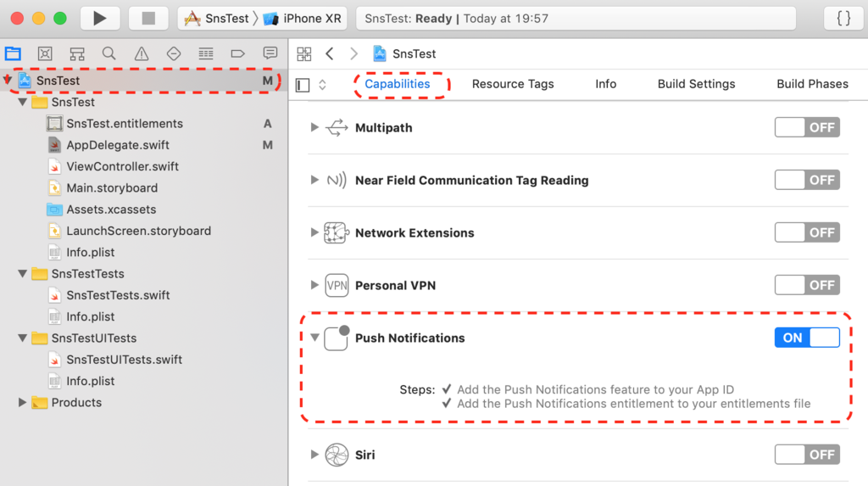Turn on Near Field Communication Tag Reading
Image resolution: width=868 pixels, height=486 pixels.
tap(807, 180)
